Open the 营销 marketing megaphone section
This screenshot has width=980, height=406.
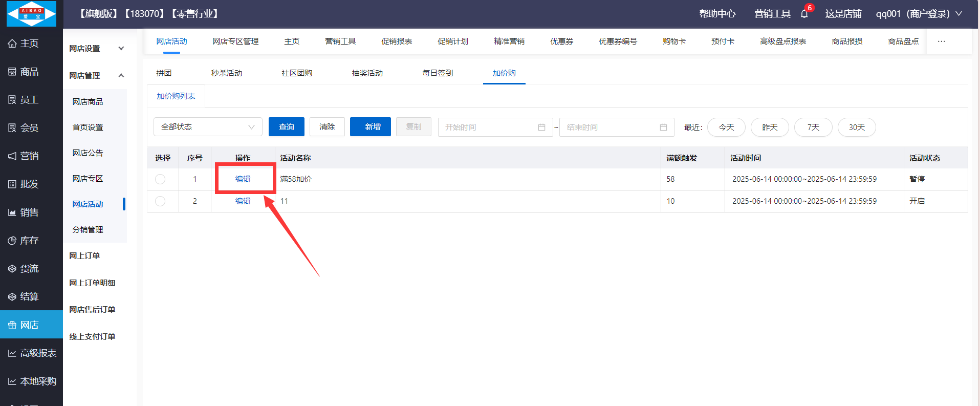[x=24, y=156]
